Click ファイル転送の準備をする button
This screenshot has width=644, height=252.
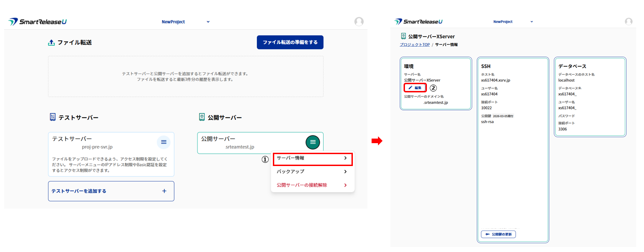290,42
